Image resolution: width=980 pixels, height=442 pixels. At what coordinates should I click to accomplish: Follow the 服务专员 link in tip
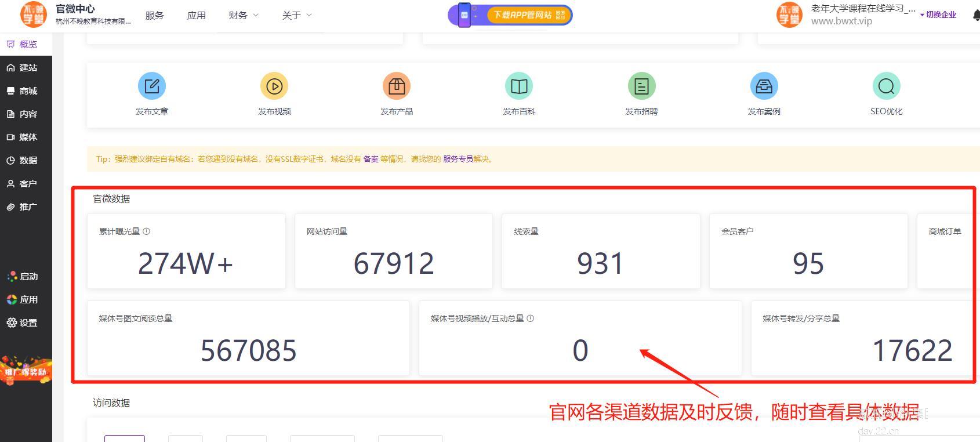(x=458, y=159)
